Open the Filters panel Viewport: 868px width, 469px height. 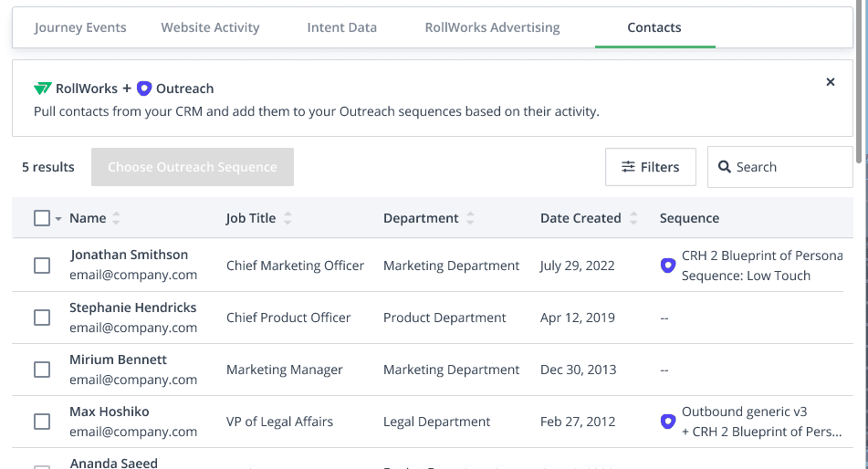[650, 167]
